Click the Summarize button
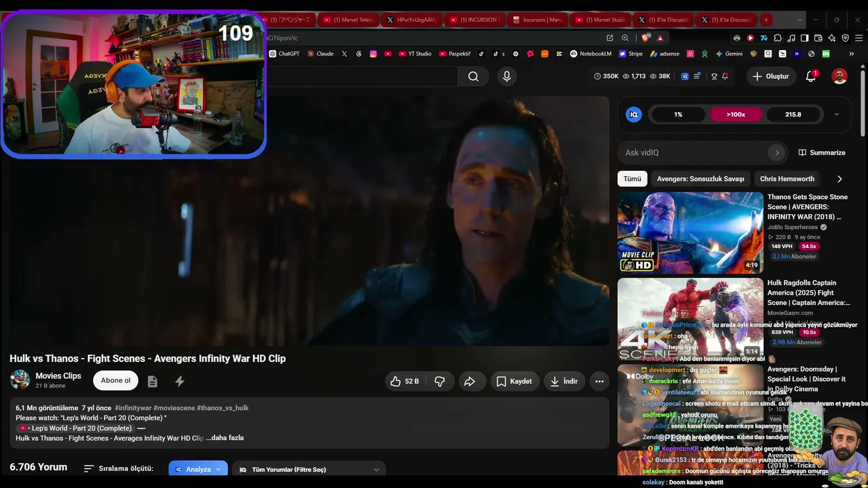 822,152
